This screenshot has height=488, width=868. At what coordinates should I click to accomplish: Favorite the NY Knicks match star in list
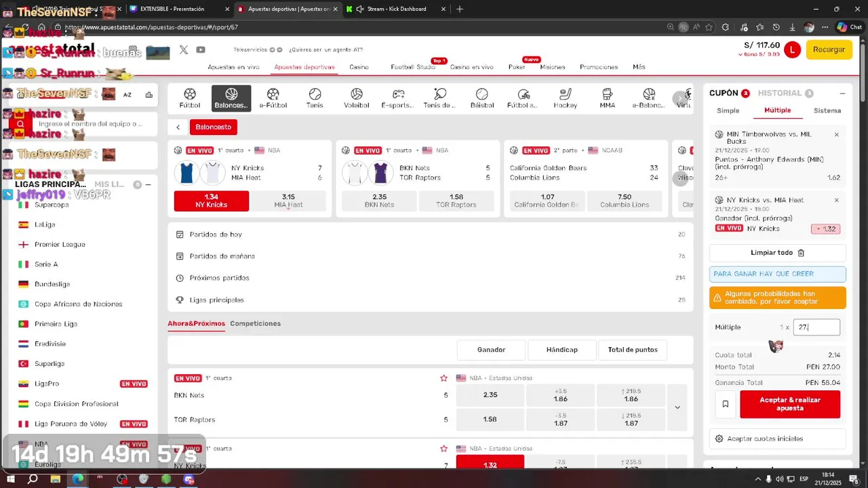pyautogui.click(x=443, y=449)
